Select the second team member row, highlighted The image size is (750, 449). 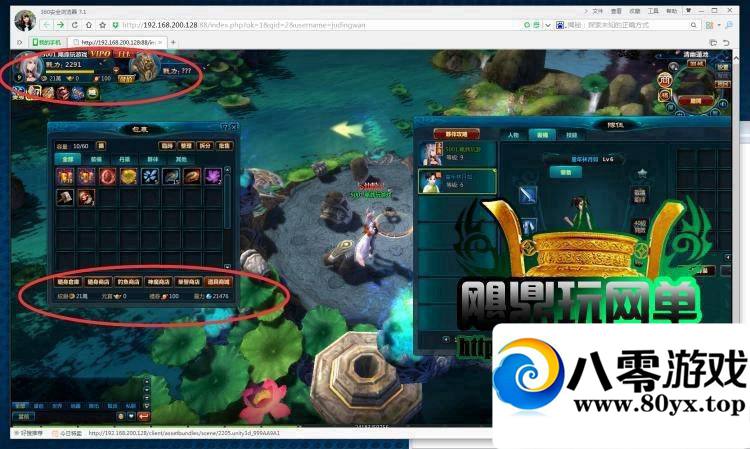[x=457, y=181]
